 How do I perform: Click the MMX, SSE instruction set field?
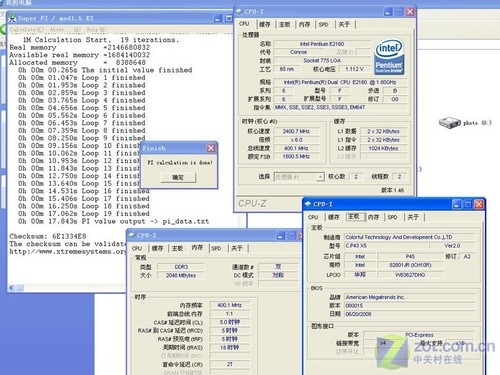point(340,107)
